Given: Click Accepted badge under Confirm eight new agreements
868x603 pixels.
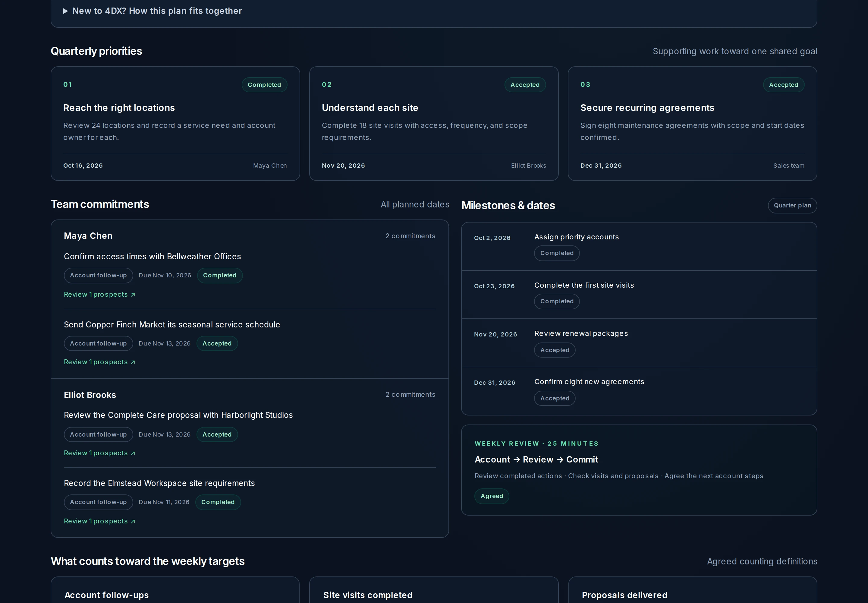Looking at the screenshot, I should (x=555, y=398).
